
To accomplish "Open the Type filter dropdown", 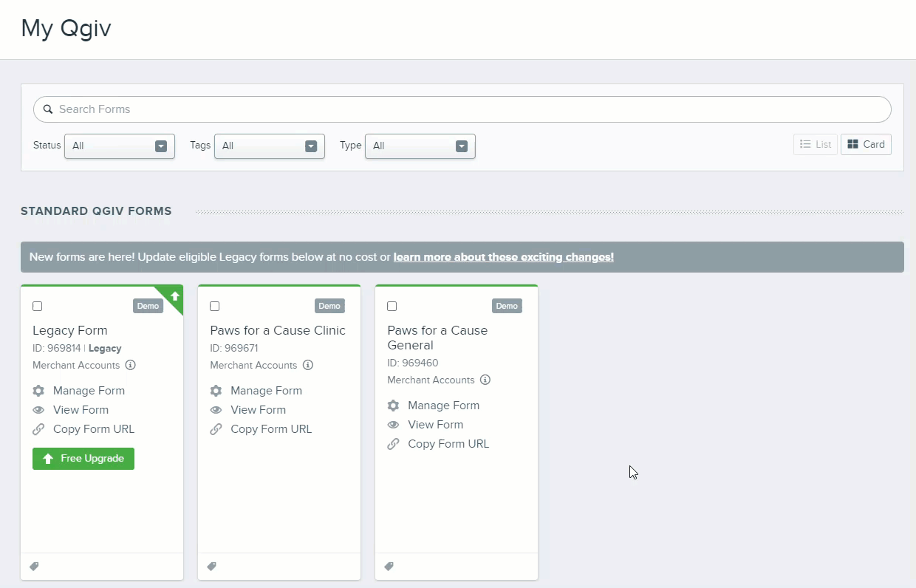I will (x=420, y=146).
